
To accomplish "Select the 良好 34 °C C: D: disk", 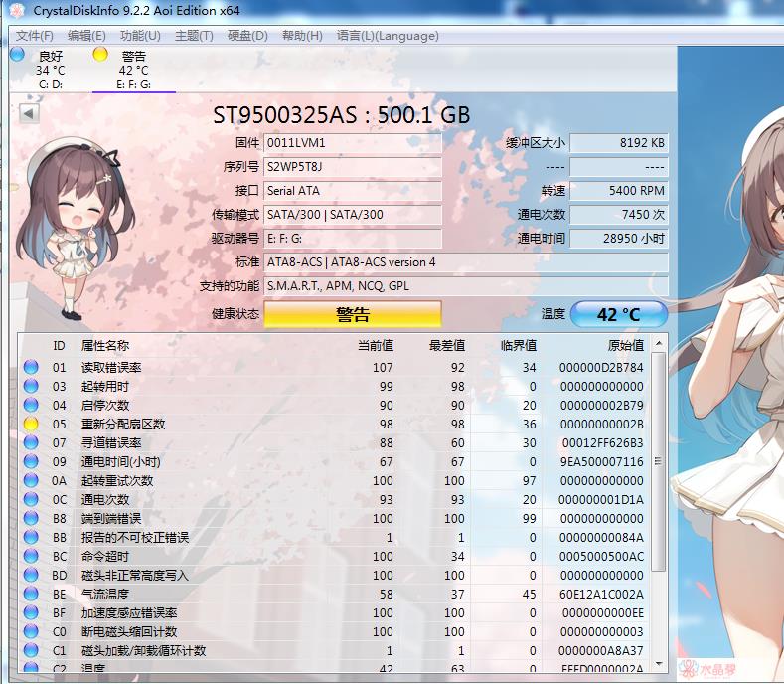I will 50,70.
